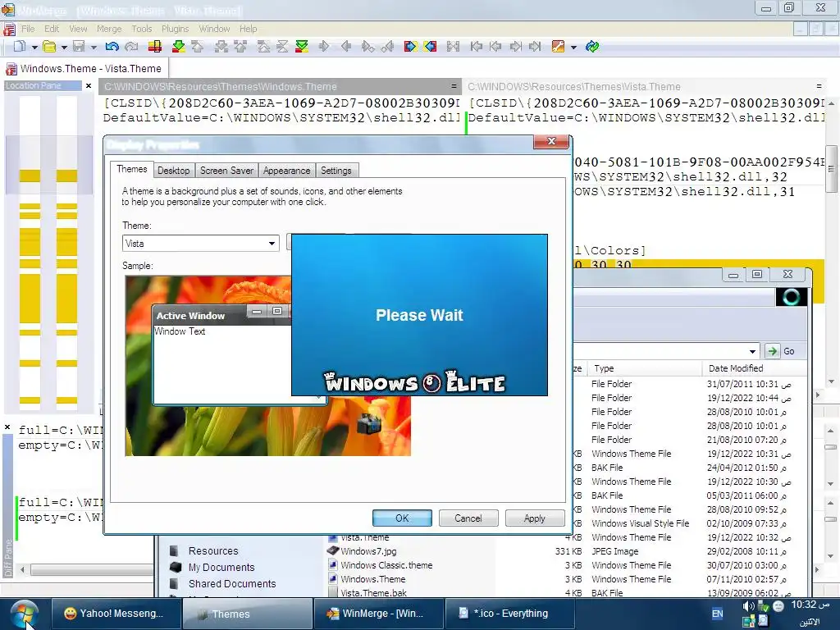This screenshot has height=630, width=840.
Task: Switch to the Desktop tab in Display Properties
Action: pyautogui.click(x=174, y=171)
